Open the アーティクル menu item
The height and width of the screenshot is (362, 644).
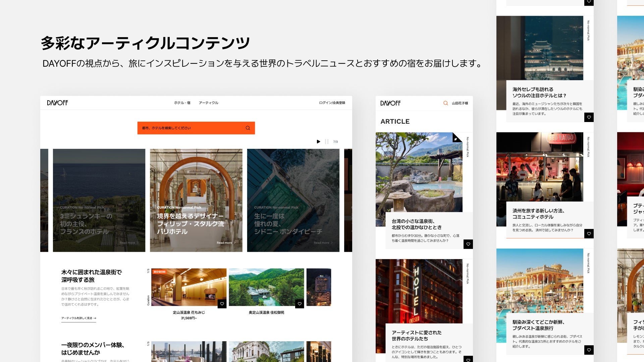click(208, 103)
